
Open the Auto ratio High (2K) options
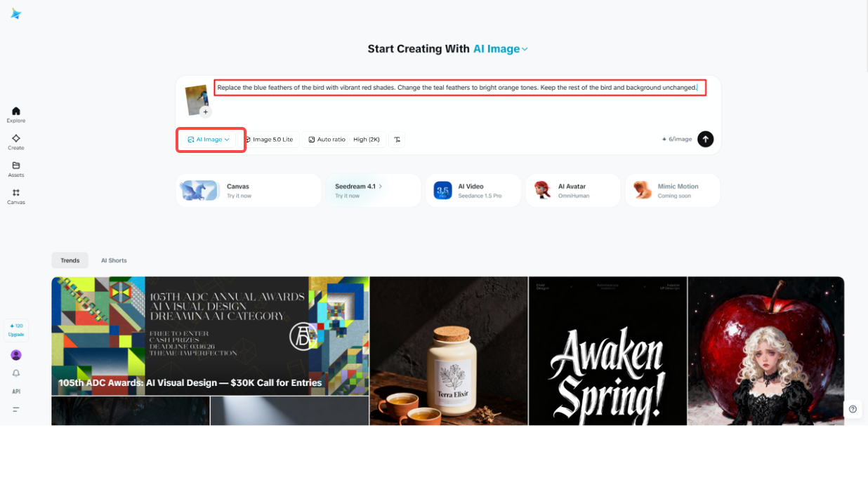coord(344,140)
